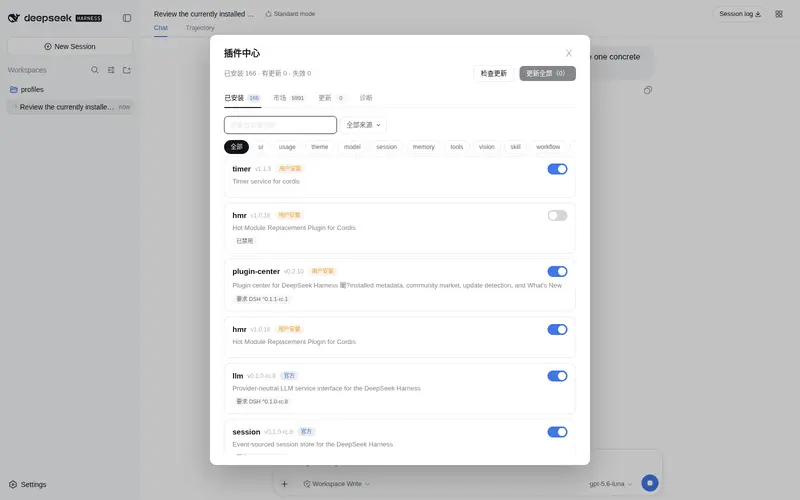Disable the timer plugin toggle
800x500 pixels.
click(x=557, y=169)
